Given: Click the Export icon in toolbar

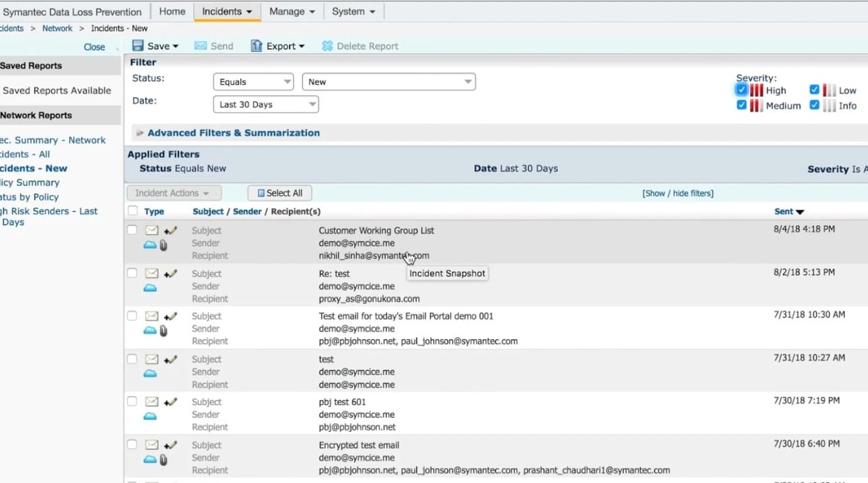Looking at the screenshot, I should [x=257, y=46].
